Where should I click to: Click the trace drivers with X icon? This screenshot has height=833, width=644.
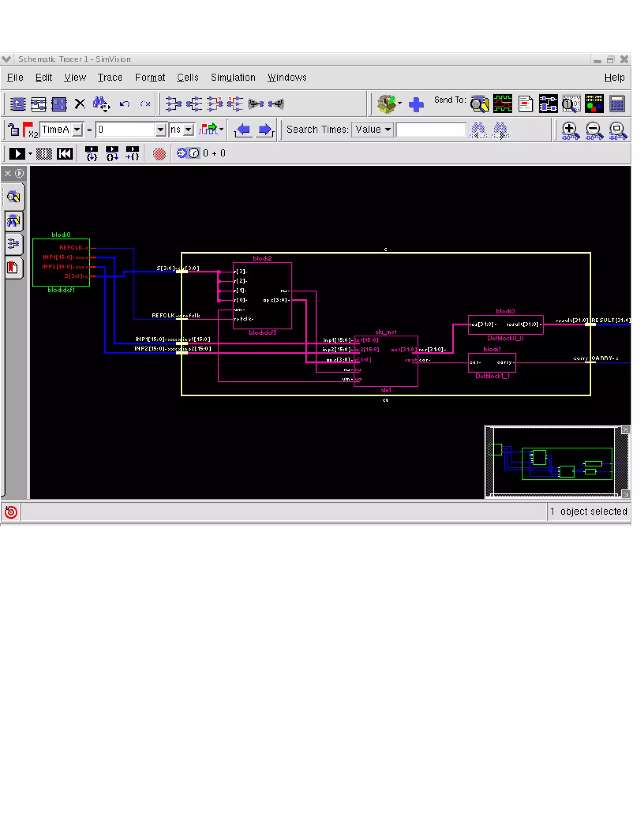[x=215, y=104]
